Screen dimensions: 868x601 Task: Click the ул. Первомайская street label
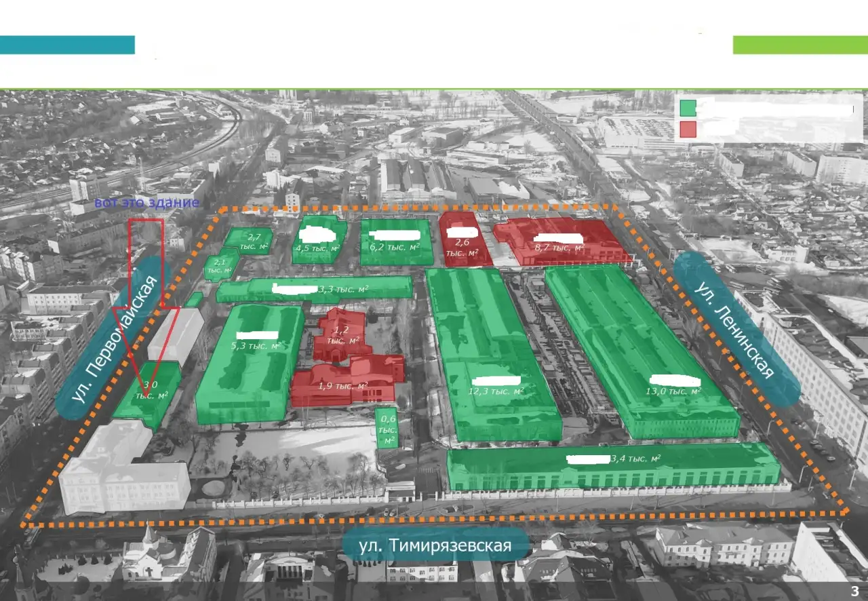click(x=111, y=337)
